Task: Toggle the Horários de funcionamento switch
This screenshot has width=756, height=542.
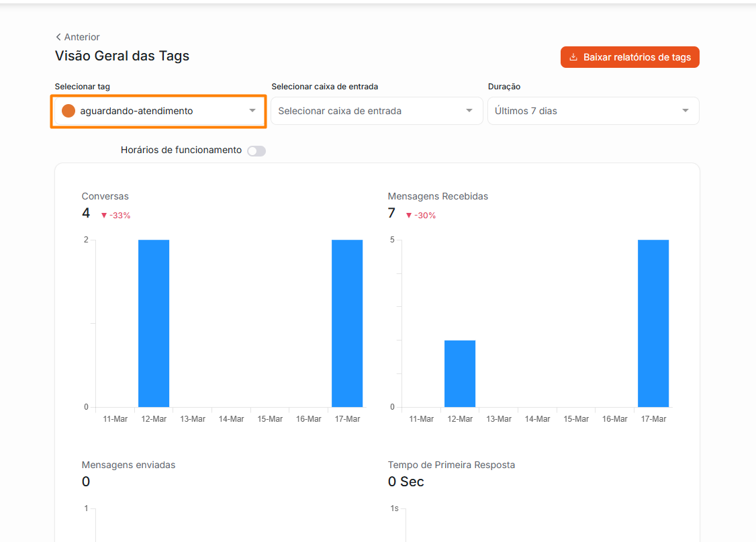Action: tap(256, 151)
